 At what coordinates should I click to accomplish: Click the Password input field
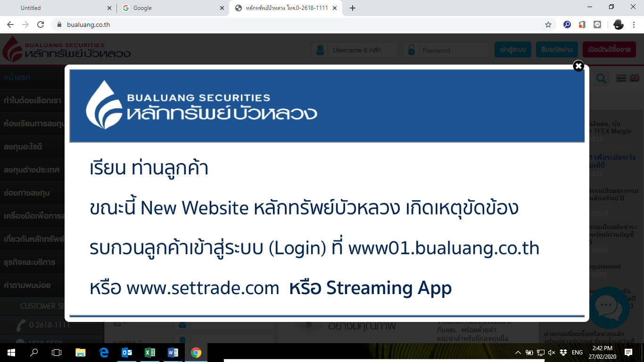pyautogui.click(x=454, y=50)
